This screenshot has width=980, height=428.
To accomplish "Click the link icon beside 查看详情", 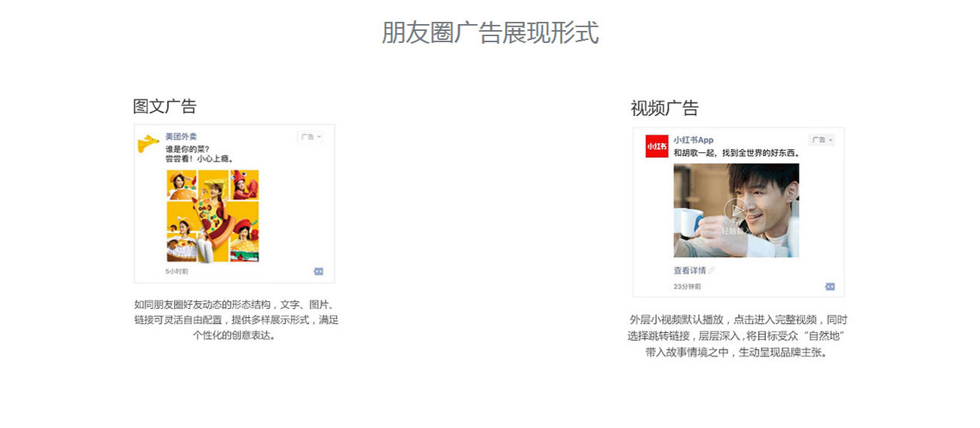I will pos(711,271).
